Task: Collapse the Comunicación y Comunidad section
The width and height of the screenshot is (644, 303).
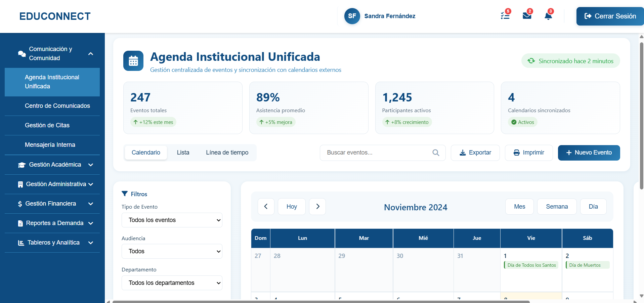Action: coord(90,53)
